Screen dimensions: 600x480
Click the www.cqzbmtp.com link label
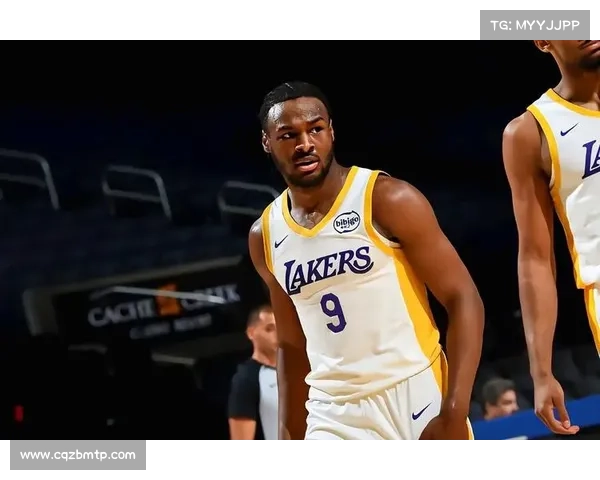coord(78,455)
